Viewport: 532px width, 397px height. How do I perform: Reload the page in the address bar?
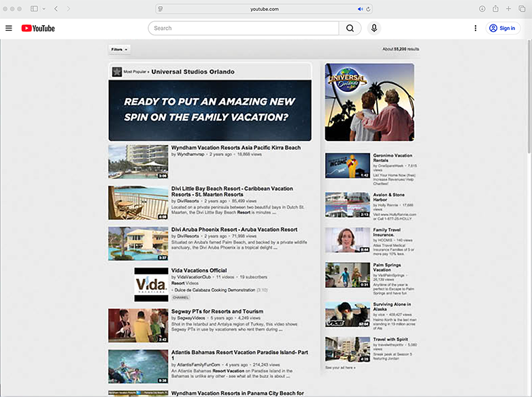tap(369, 9)
